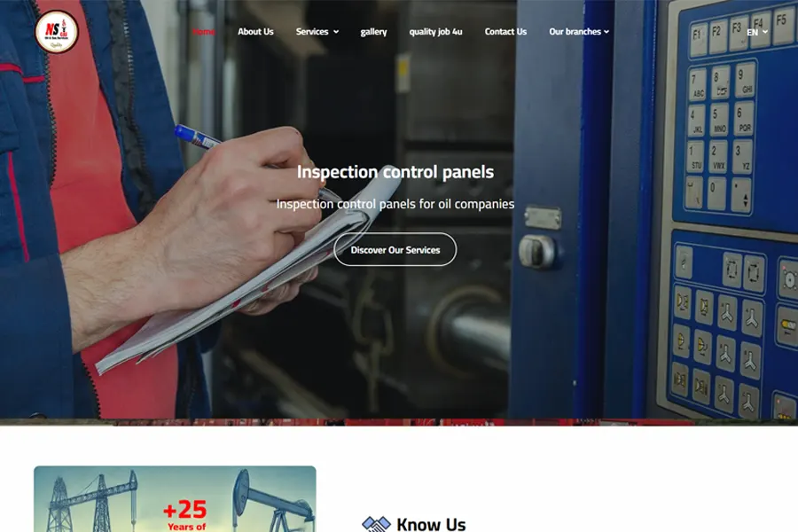Click the chevron next to EN
Viewport: 798px width, 532px height.
[x=765, y=32]
